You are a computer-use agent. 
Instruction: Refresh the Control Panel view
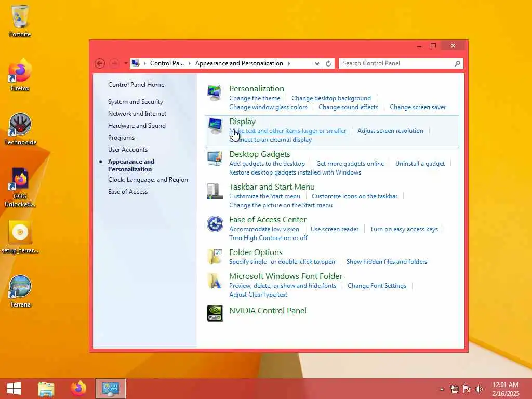[328, 63]
